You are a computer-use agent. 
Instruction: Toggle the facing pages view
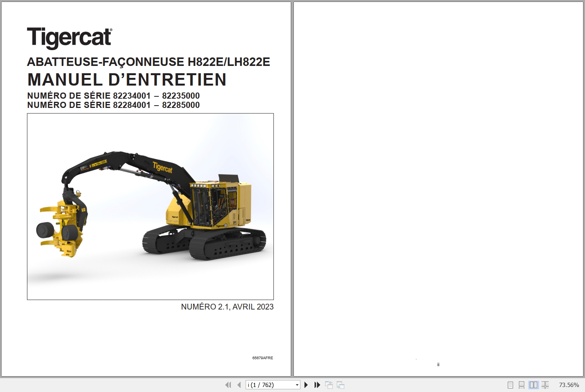point(534,385)
